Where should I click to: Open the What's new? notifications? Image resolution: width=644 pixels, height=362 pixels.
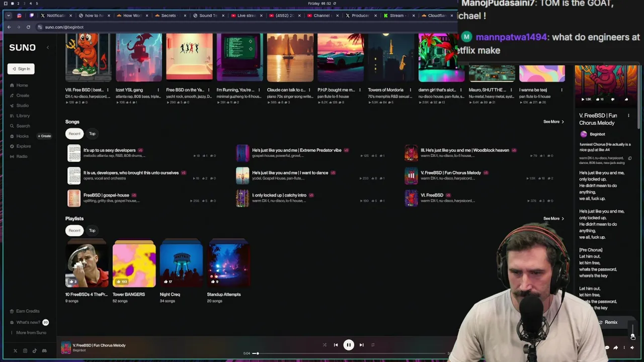tap(28, 322)
